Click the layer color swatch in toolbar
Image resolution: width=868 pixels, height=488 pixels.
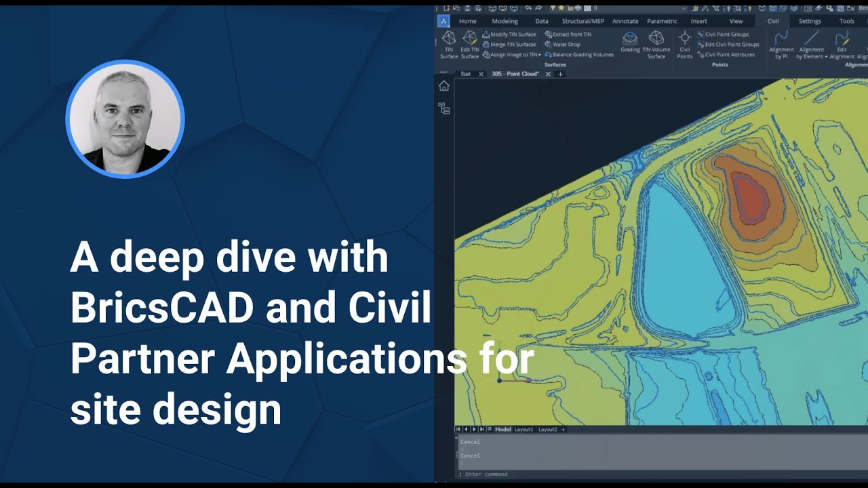point(587,8)
